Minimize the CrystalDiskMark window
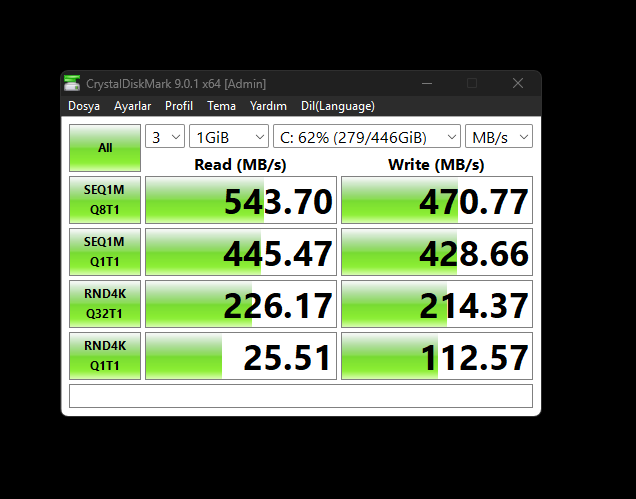The height and width of the screenshot is (499, 636). (x=427, y=84)
